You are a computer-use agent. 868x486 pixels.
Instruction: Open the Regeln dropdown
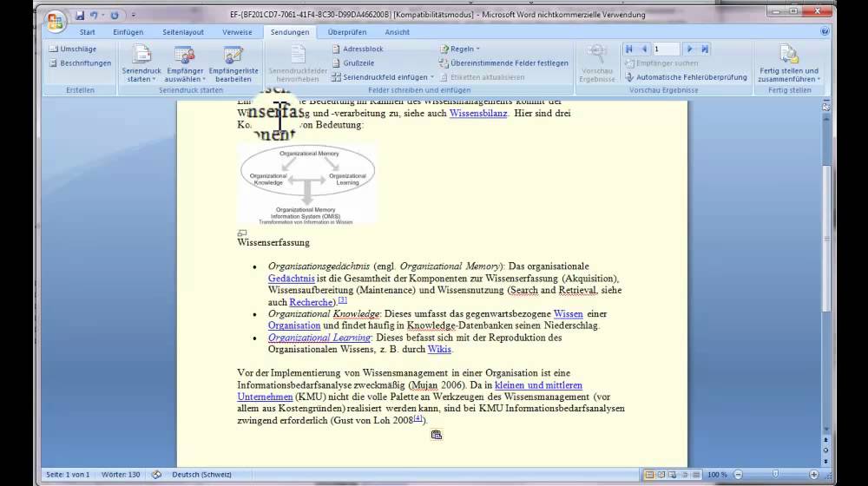pyautogui.click(x=460, y=49)
